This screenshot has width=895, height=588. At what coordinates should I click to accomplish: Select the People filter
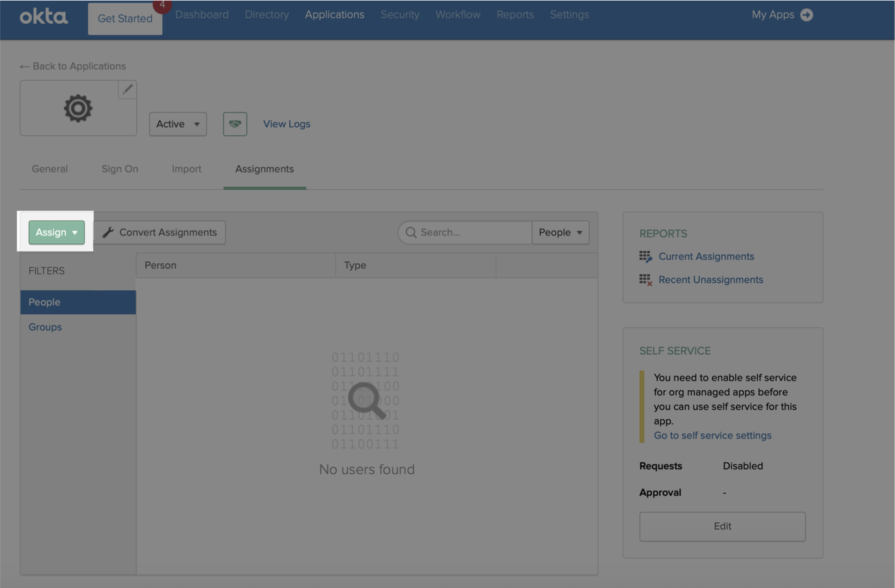[44, 302]
